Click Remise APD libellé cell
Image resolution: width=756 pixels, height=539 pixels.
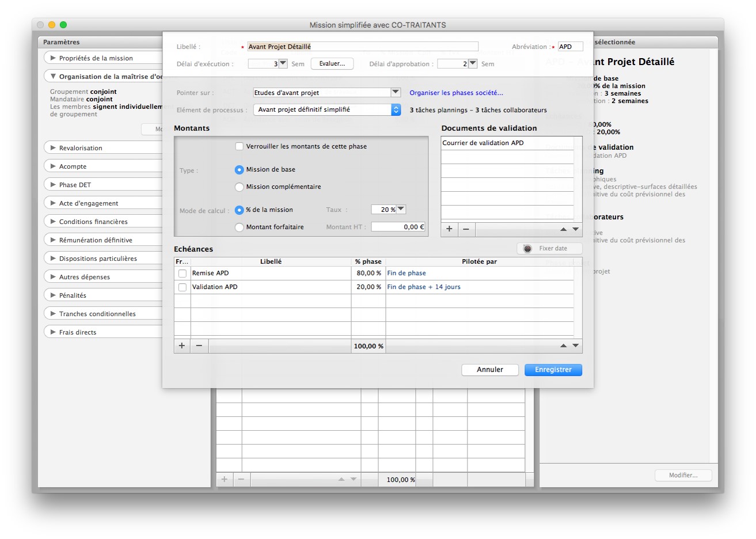pyautogui.click(x=271, y=273)
